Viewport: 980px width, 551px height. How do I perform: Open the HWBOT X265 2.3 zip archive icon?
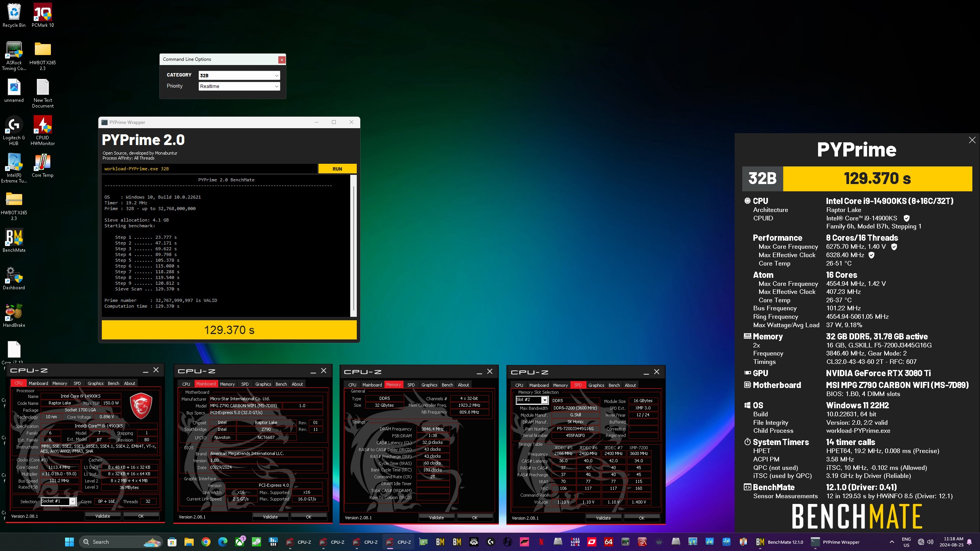14,206
